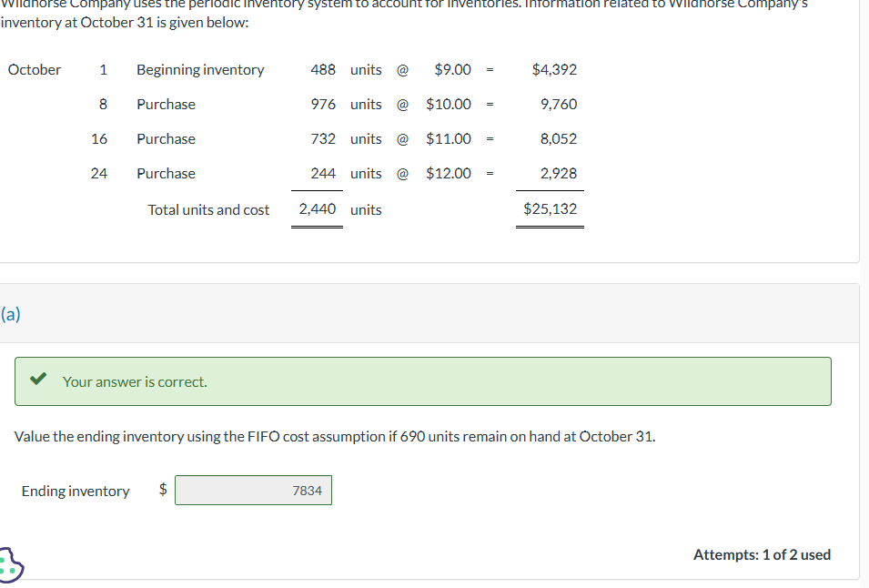869x588 pixels.
Task: Click the section label (a)
Action: [9, 313]
